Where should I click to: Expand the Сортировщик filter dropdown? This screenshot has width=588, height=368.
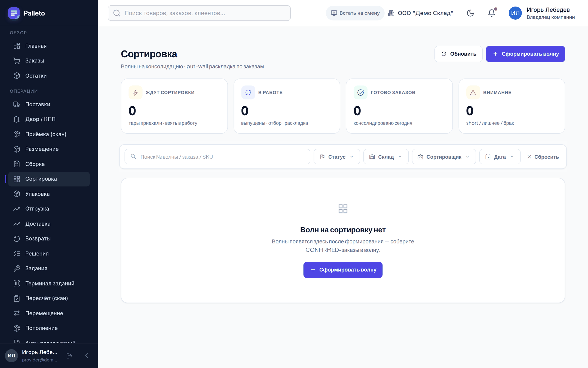point(444,157)
